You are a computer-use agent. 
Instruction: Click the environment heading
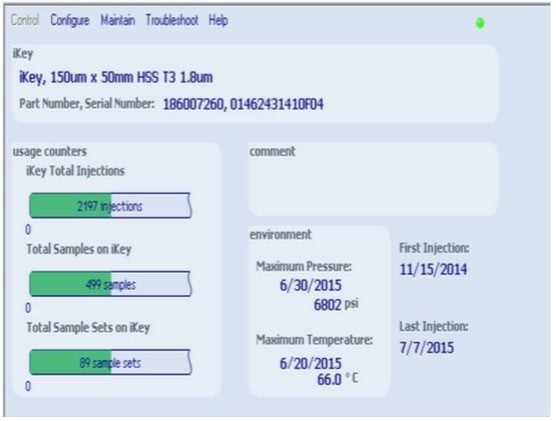point(280,235)
